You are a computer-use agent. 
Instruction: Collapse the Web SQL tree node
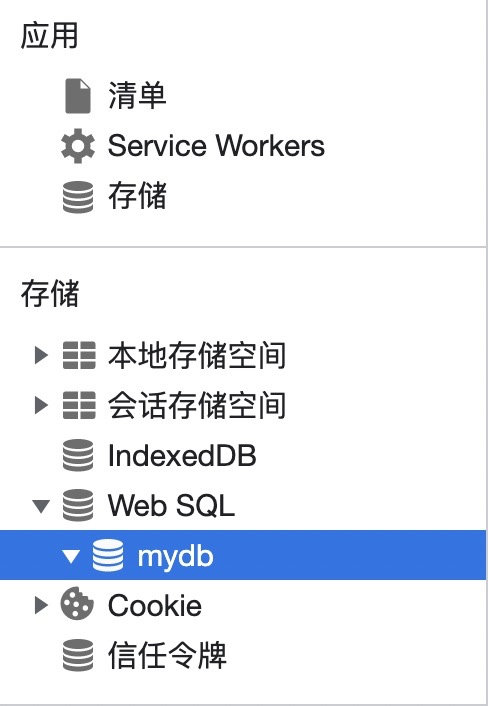[x=41, y=506]
